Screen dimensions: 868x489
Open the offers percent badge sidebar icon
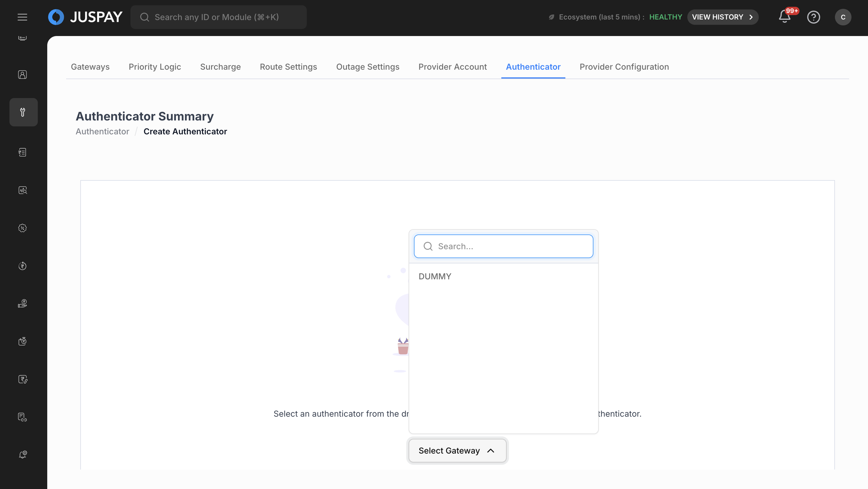pyautogui.click(x=22, y=228)
